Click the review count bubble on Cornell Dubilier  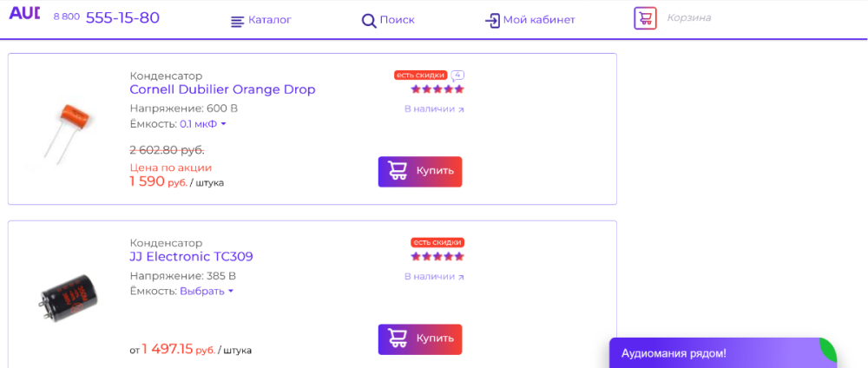coord(457,76)
